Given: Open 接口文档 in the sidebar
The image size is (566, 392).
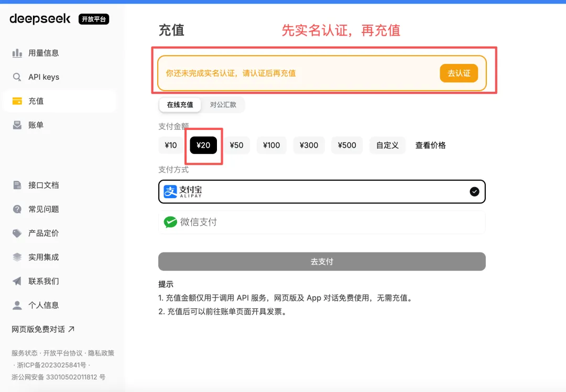Looking at the screenshot, I should coord(59,185).
